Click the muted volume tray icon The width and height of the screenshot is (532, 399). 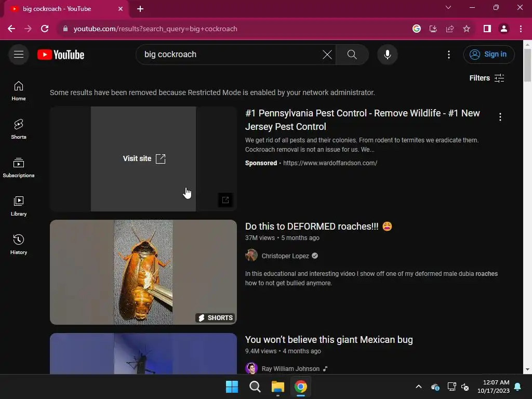point(465,387)
